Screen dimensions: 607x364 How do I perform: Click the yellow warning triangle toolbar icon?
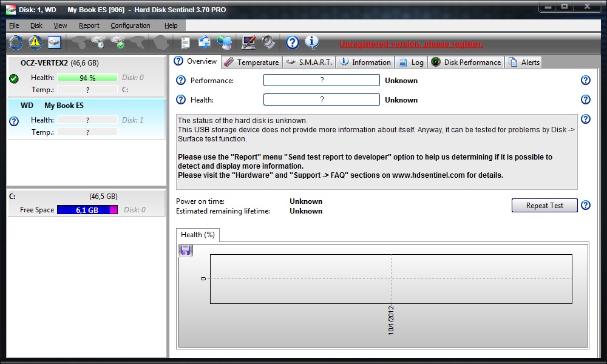(x=35, y=42)
